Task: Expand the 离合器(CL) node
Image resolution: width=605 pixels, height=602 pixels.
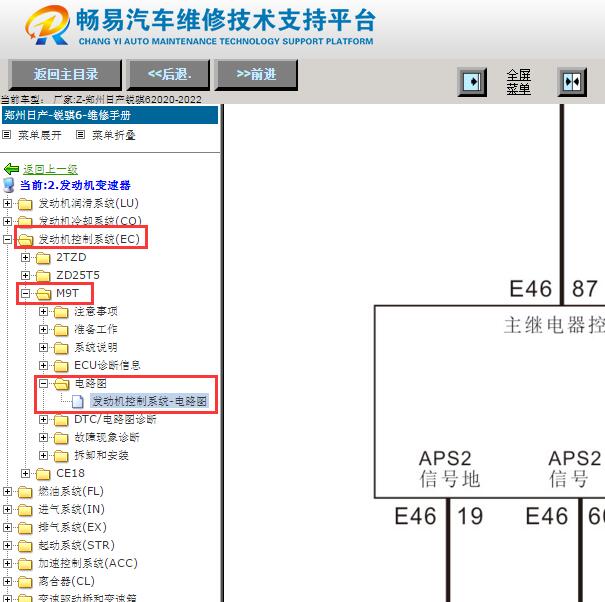Action: (x=7, y=582)
